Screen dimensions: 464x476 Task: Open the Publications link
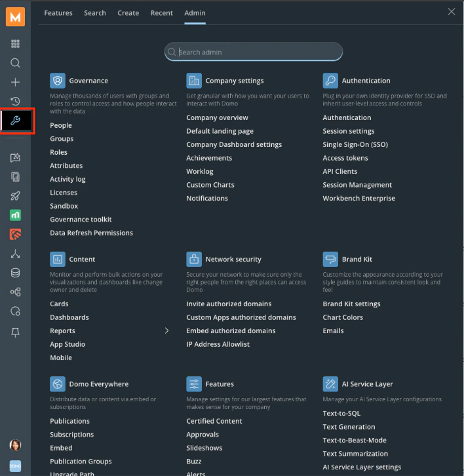(70, 421)
